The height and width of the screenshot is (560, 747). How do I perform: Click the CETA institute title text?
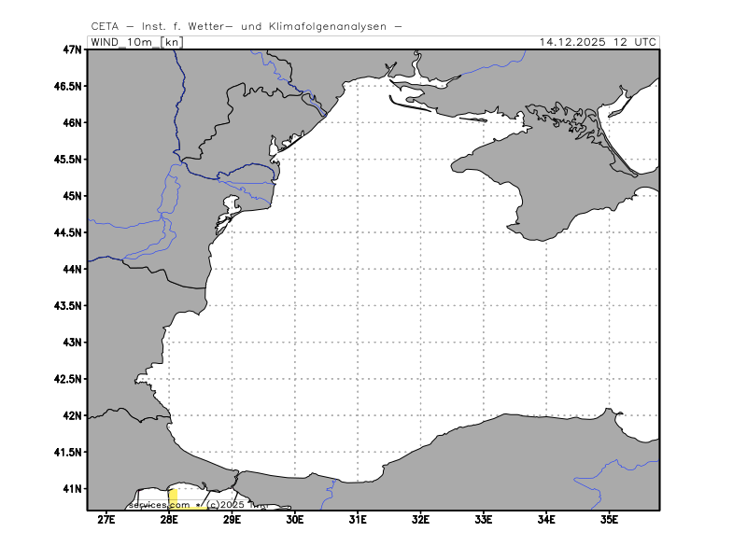point(247,26)
